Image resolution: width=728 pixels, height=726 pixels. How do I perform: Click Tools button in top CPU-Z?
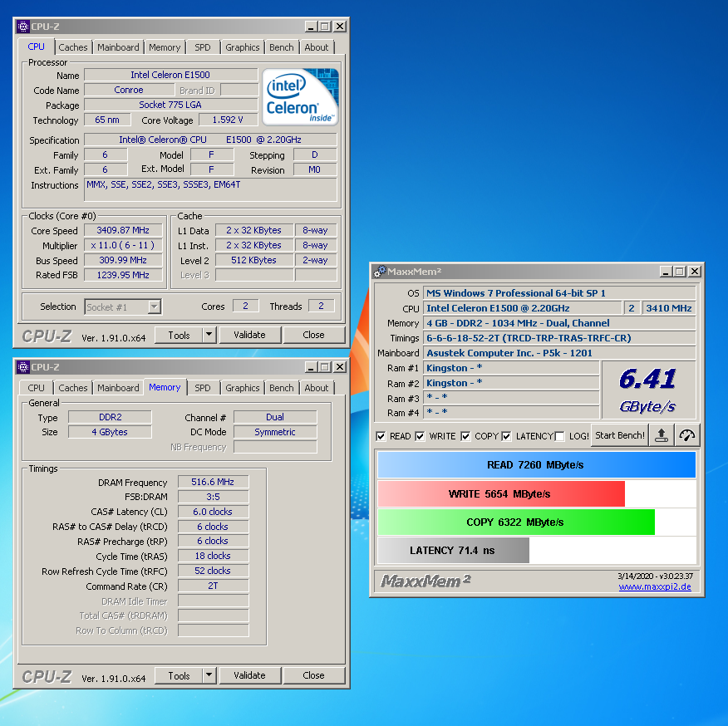click(x=179, y=335)
